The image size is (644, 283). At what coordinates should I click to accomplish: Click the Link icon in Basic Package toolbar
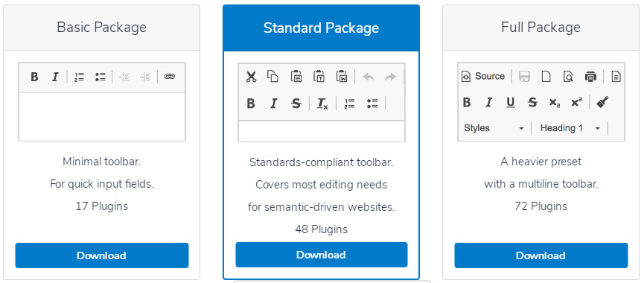170,77
